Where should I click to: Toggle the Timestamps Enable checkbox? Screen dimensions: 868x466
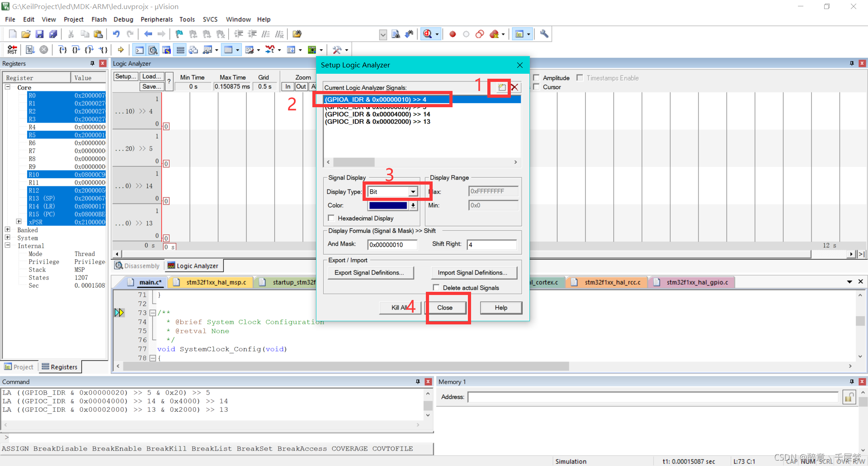click(x=580, y=78)
